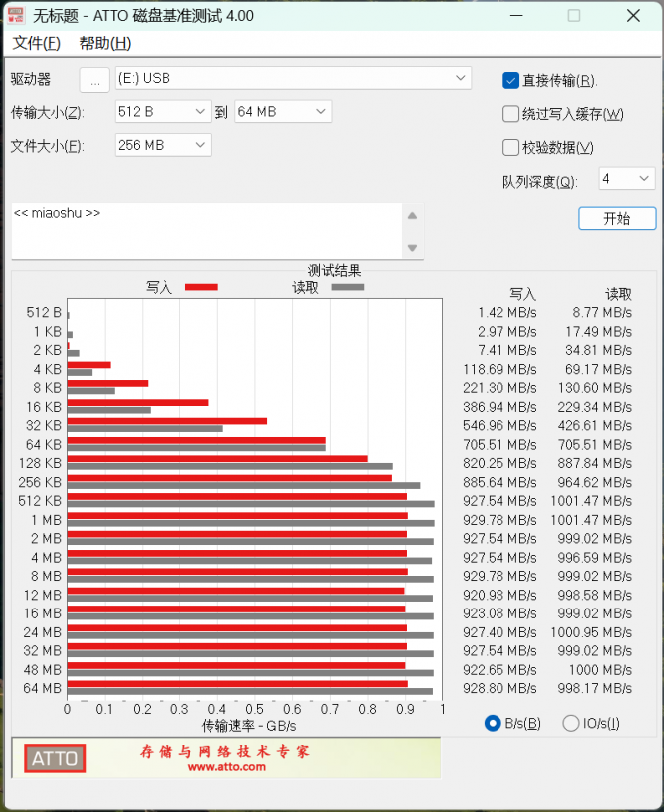
Task: Uncheck the 直接传输(R) checkbox
Action: pos(510,80)
